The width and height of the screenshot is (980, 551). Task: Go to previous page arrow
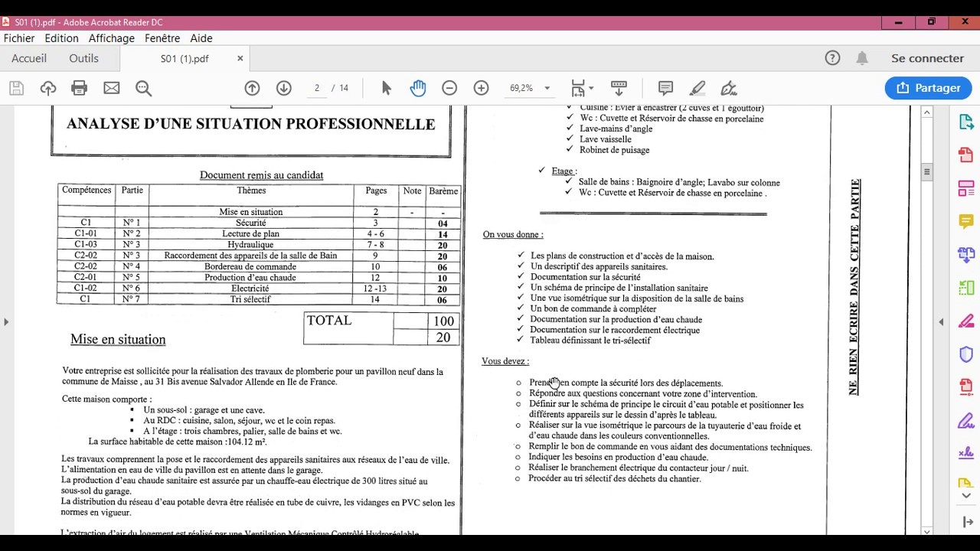(252, 88)
